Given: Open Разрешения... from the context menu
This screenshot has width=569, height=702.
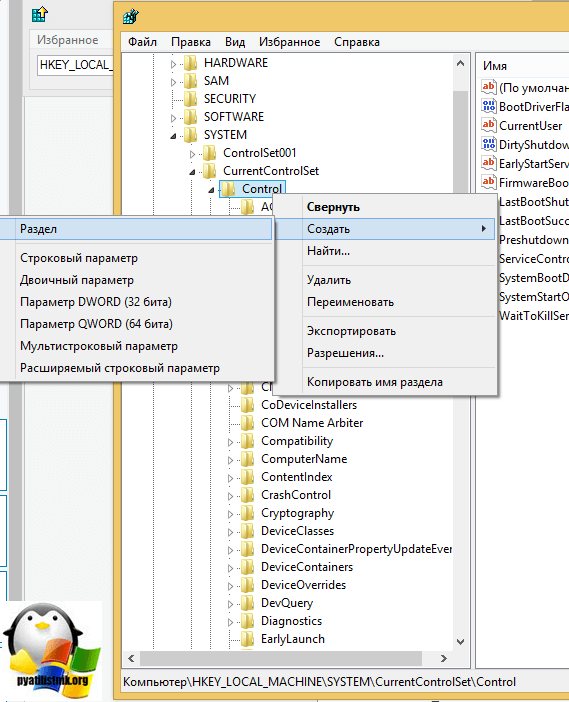Looking at the screenshot, I should [385, 353].
